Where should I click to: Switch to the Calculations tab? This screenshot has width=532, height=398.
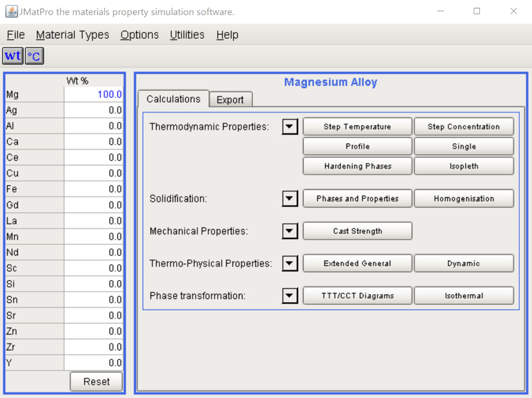tap(173, 99)
